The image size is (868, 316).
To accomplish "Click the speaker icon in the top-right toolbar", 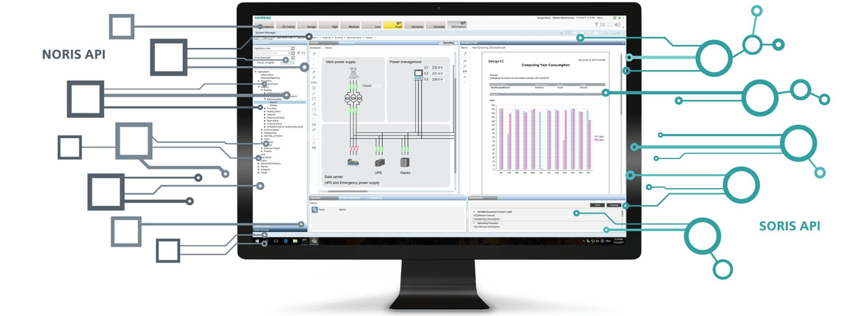I will 618,25.
